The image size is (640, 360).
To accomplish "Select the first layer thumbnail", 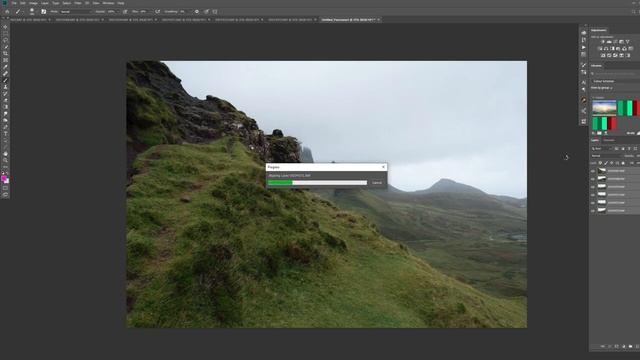I will pyautogui.click(x=602, y=171).
